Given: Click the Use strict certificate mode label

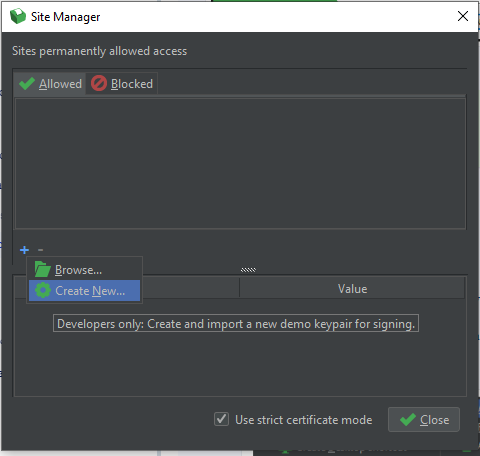Looking at the screenshot, I should point(304,420).
